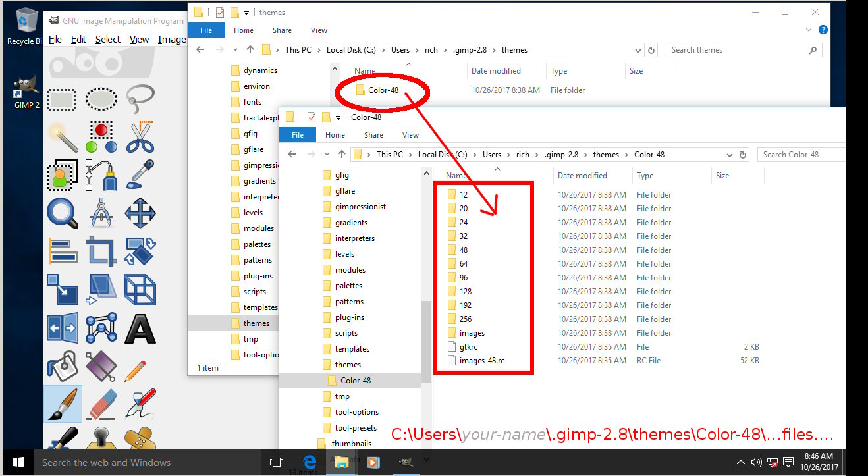This screenshot has height=476, width=868.
Task: Open the Share tab in Color-48 window
Action: (x=373, y=135)
